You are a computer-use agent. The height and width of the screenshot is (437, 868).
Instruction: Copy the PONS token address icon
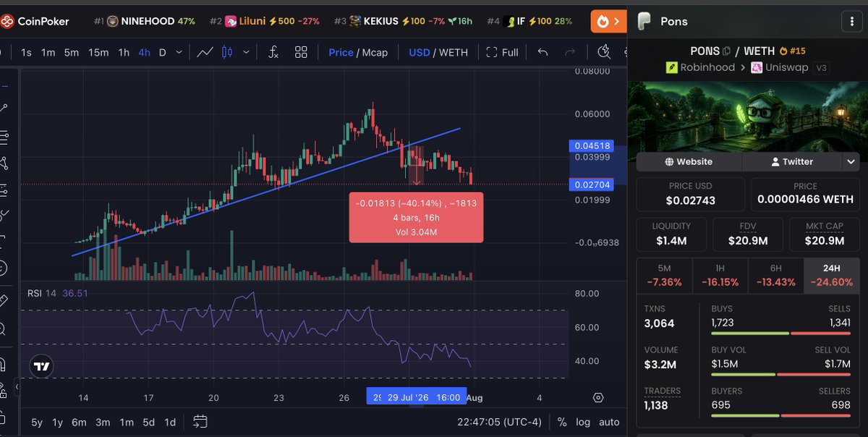[x=726, y=51]
